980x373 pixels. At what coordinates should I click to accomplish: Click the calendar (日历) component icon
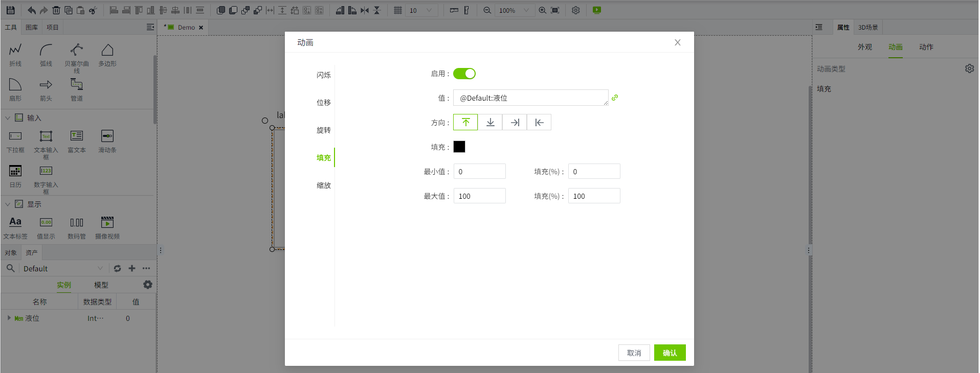point(15,171)
